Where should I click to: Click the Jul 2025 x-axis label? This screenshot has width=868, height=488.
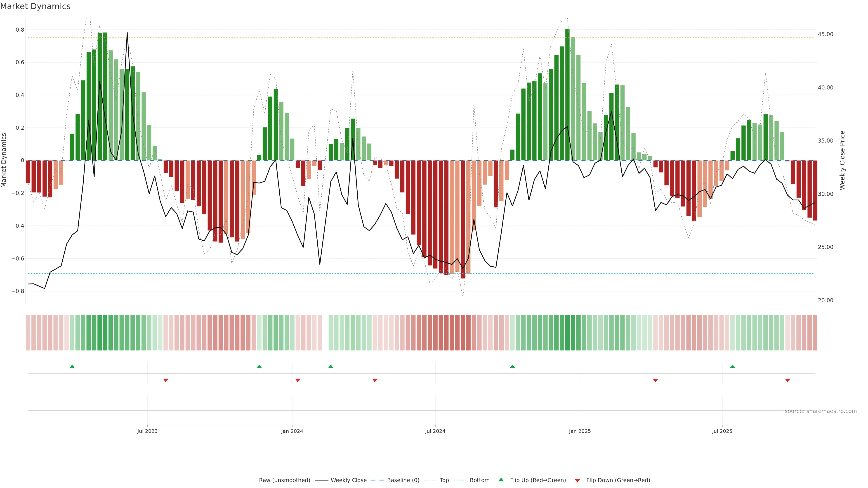coord(722,431)
